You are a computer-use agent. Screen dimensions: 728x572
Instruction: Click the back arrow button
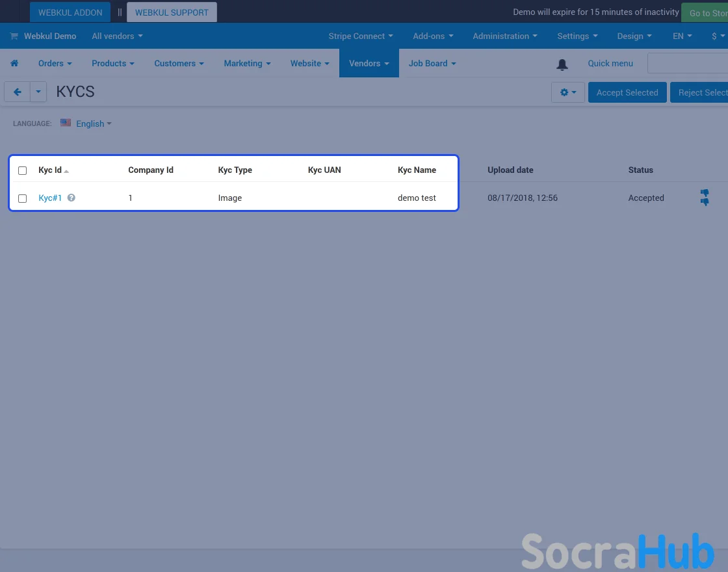[18, 92]
